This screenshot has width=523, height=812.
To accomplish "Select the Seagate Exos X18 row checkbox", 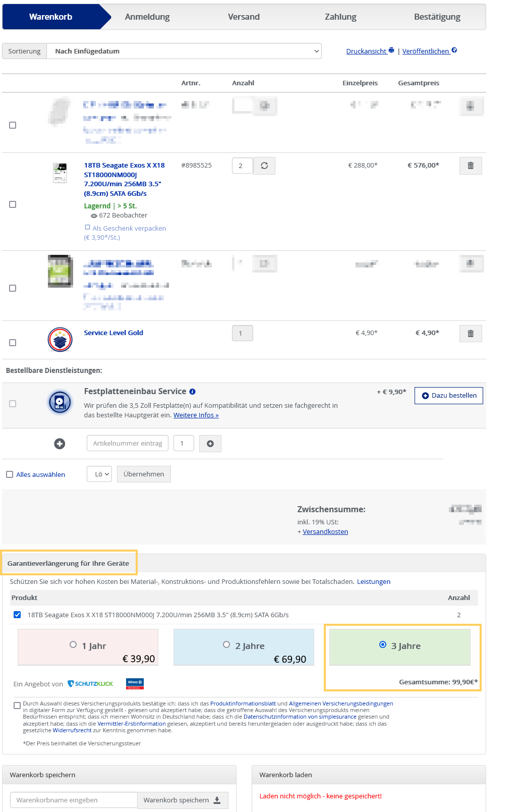I will pyautogui.click(x=13, y=204).
